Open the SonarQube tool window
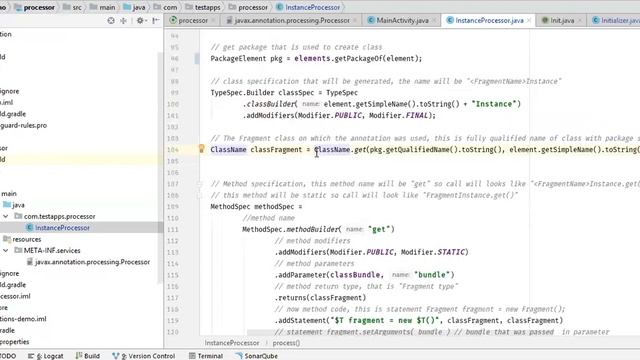 point(256,356)
